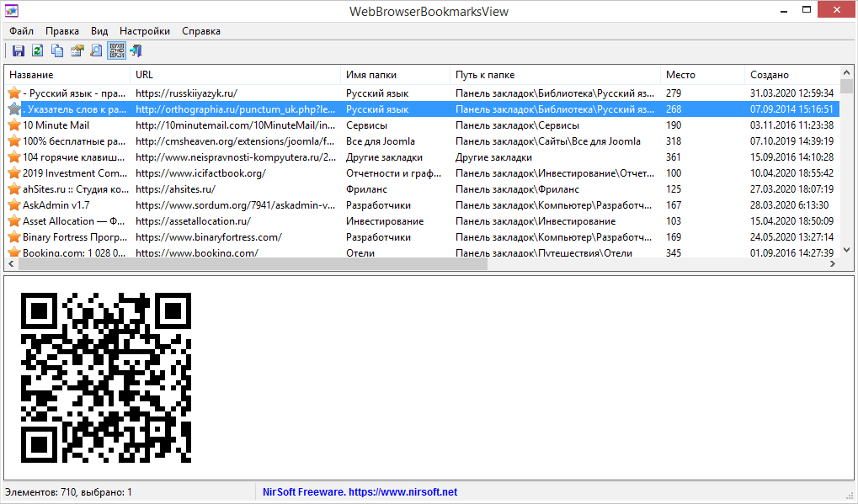
Task: Click the star icon of the ahSites.ru row
Action: click(14, 189)
